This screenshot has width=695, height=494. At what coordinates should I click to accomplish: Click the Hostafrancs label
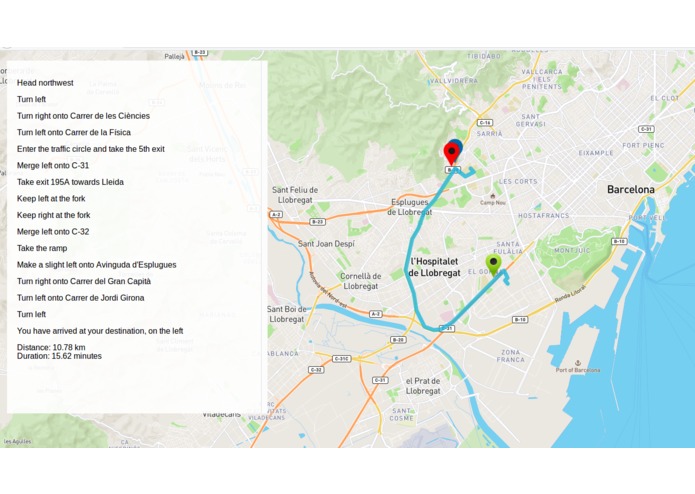tap(543, 216)
